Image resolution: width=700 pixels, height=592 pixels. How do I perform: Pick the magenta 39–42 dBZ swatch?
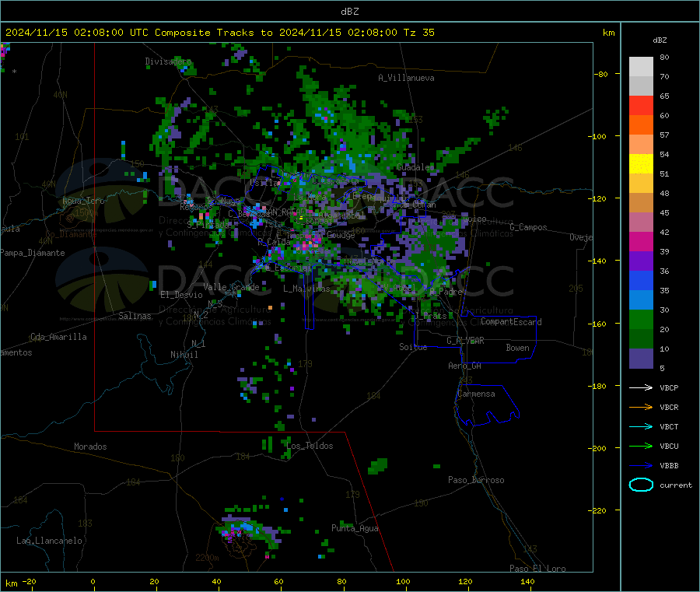(x=641, y=241)
